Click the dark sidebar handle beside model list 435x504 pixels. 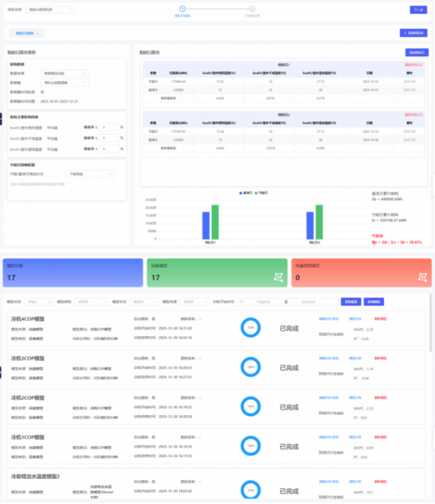[1, 372]
